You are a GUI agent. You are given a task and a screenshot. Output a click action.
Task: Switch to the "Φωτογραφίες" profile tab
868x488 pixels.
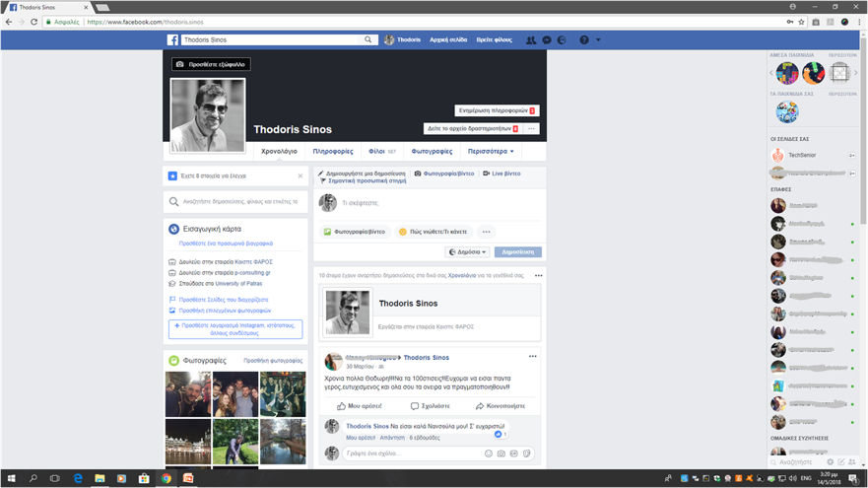(x=432, y=152)
